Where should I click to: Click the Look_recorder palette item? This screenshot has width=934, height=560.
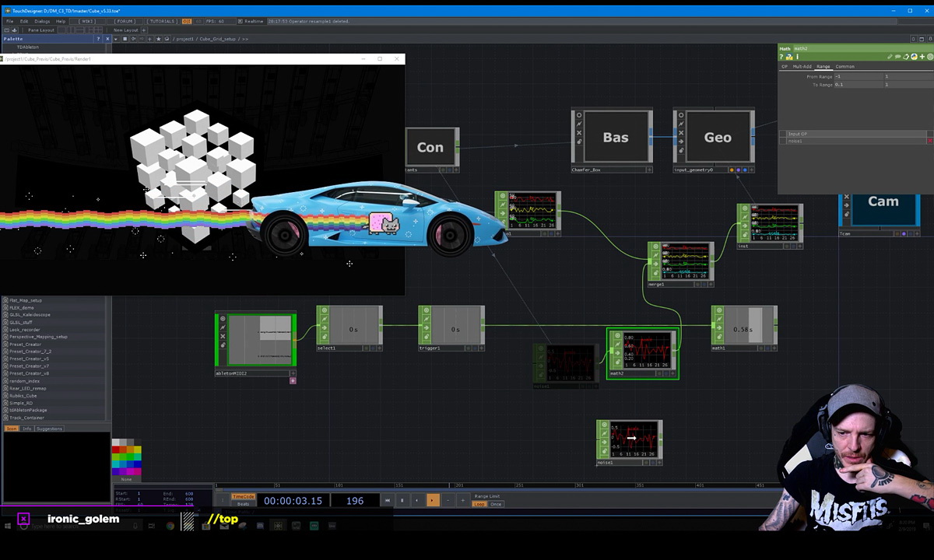tap(25, 330)
